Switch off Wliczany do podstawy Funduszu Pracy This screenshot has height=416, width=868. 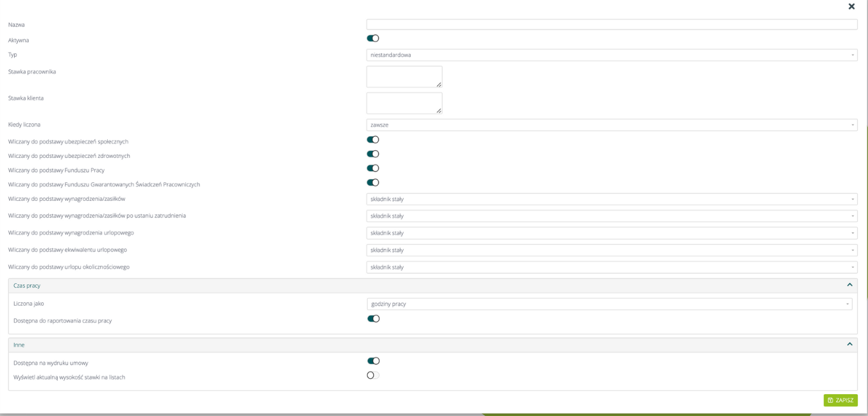click(373, 168)
